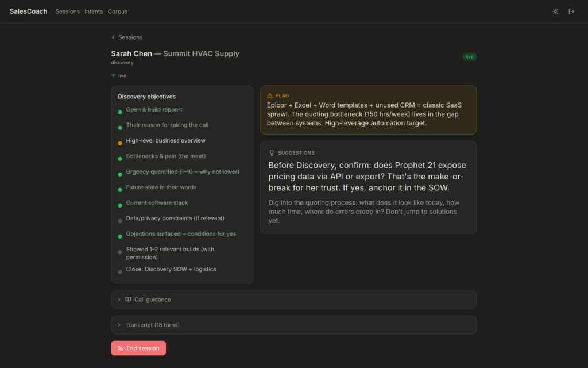Click the Epicor + Excel flag message
588x368 pixels.
(364, 114)
